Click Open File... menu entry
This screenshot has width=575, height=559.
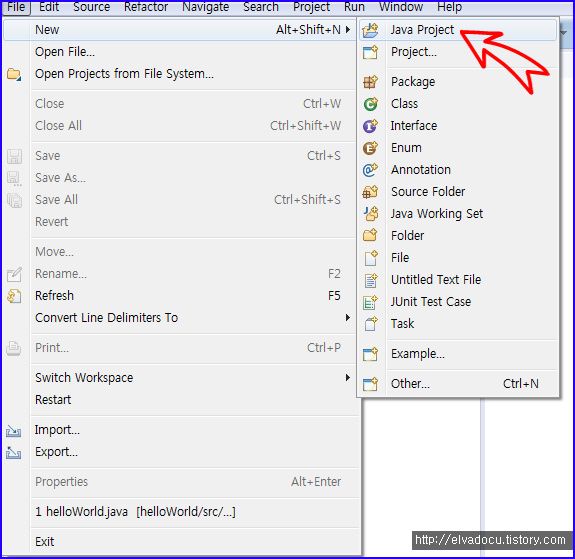pos(180,52)
